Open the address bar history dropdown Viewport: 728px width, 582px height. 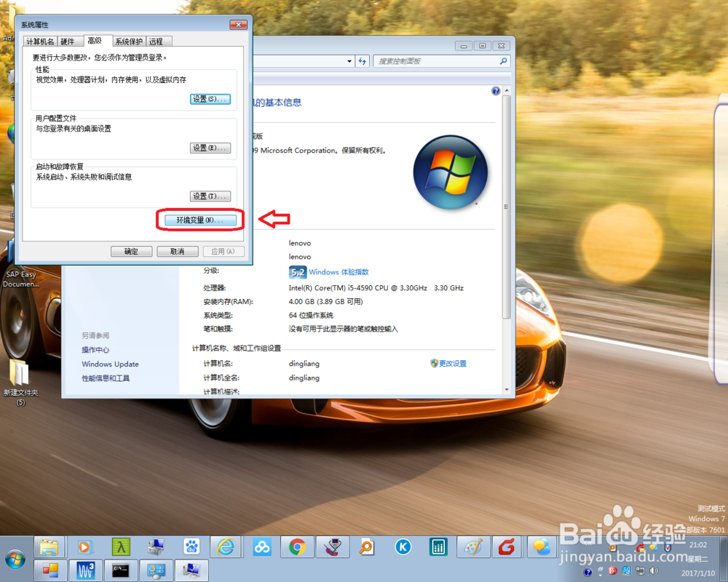(349, 61)
